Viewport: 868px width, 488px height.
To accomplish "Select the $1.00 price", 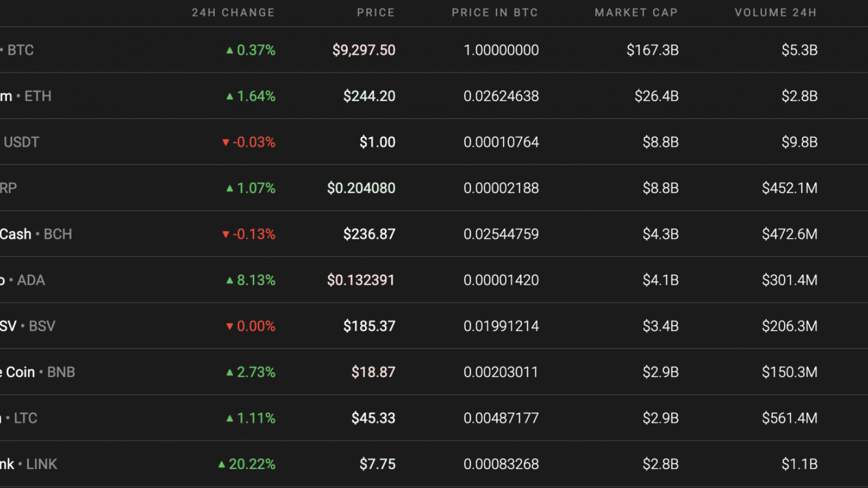I will pyautogui.click(x=378, y=142).
